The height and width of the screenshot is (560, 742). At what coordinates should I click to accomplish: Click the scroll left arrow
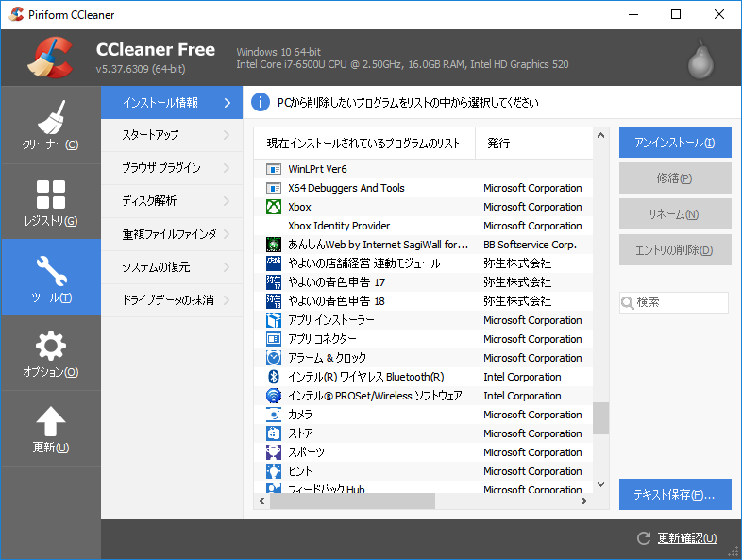261,501
